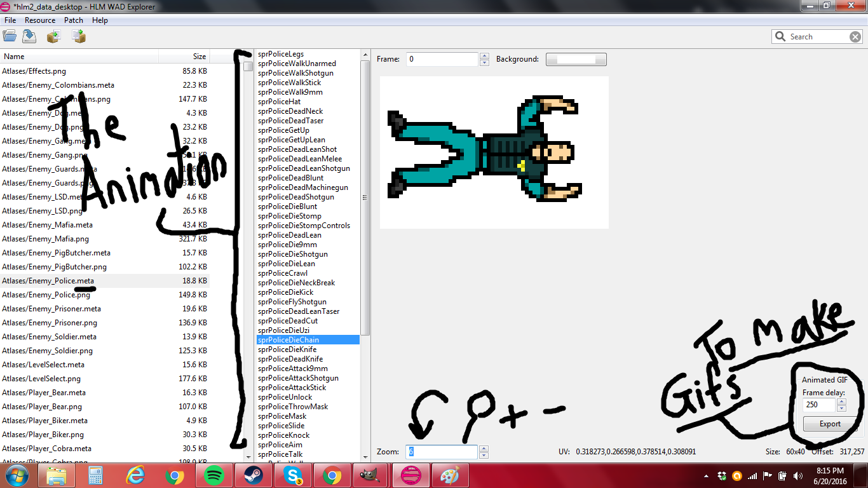Click the orange circular tray icon
The height and width of the screenshot is (488, 868).
737,475
